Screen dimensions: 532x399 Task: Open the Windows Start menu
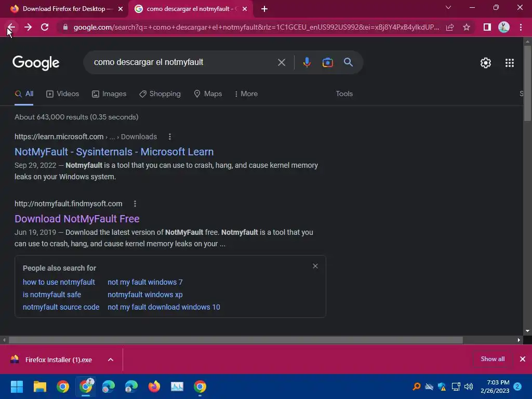(17, 387)
